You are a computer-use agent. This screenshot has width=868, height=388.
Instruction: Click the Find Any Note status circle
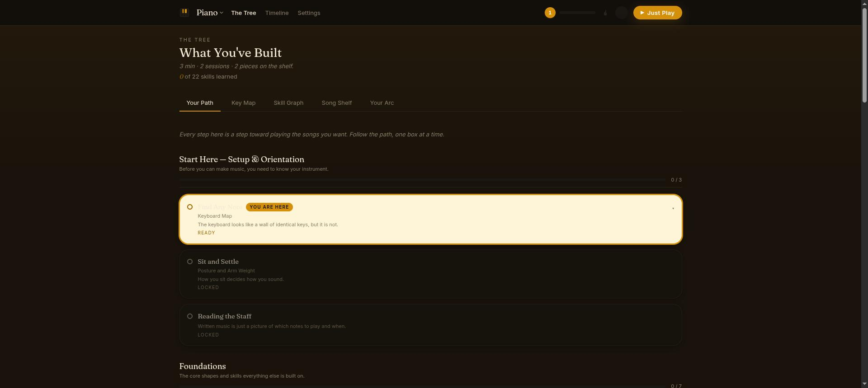tap(190, 207)
